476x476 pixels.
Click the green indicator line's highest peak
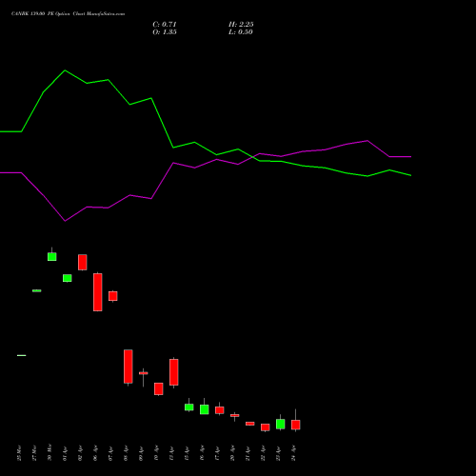pyautogui.click(x=65, y=70)
